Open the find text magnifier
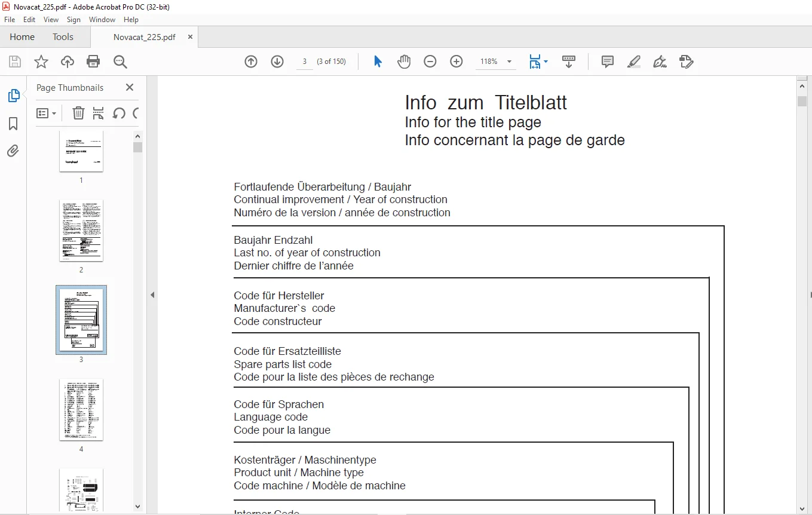The height and width of the screenshot is (515, 812). (x=120, y=62)
